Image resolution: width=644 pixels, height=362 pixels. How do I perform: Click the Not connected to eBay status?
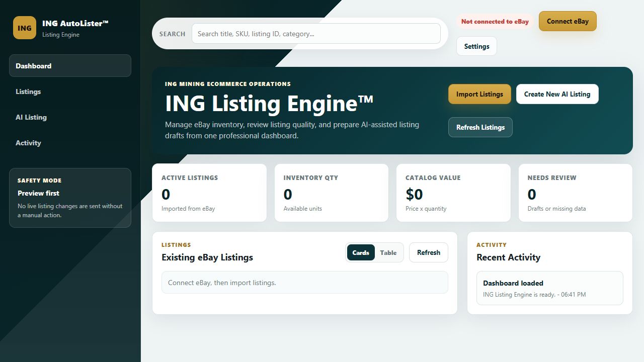coord(495,22)
